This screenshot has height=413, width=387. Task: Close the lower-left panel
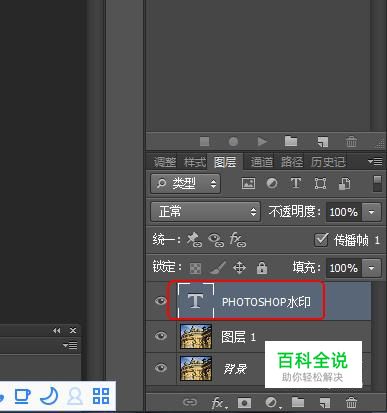point(73,330)
